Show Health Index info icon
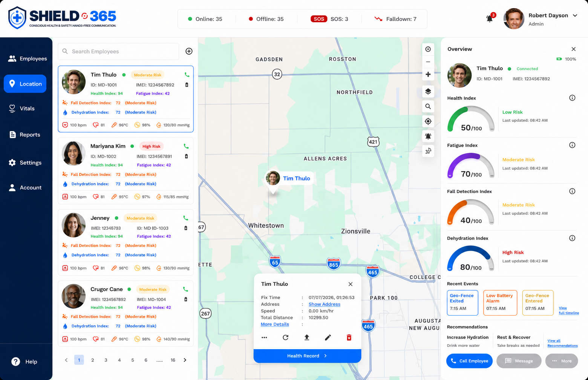This screenshot has height=380, width=588. coord(572,98)
